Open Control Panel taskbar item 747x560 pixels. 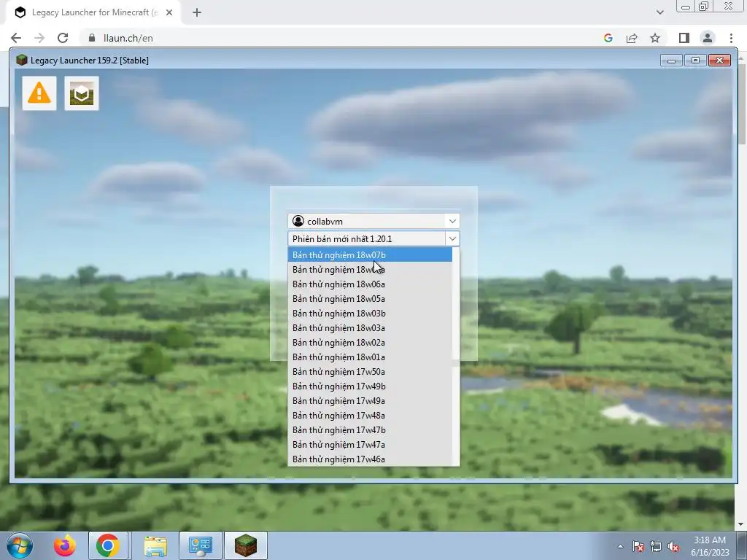tap(201, 545)
